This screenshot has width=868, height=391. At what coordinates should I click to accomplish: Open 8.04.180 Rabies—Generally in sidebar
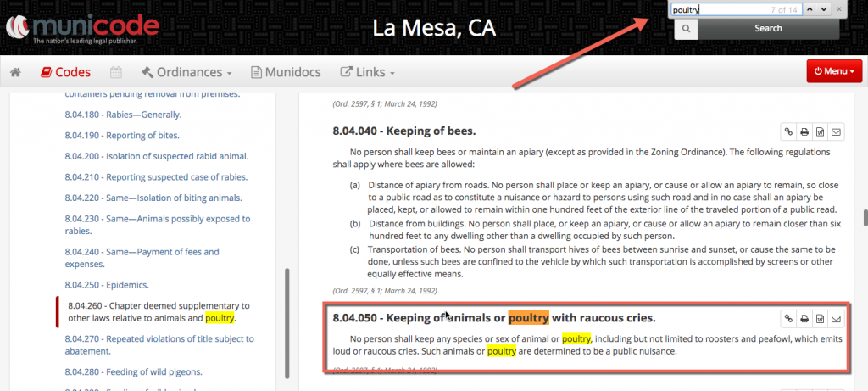coord(123,115)
